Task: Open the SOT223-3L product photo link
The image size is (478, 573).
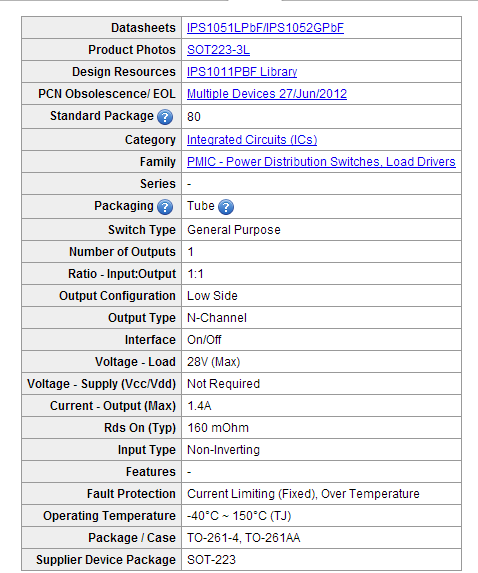Action: tap(218, 50)
